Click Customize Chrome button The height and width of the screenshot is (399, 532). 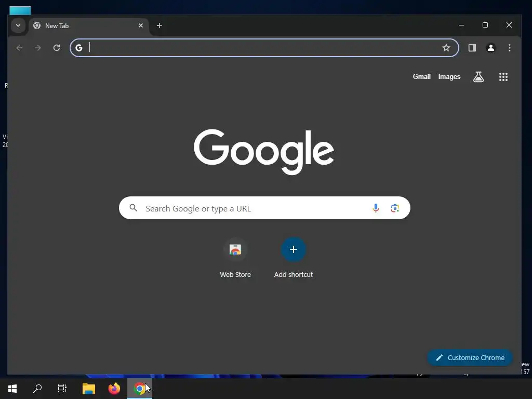[470, 357]
